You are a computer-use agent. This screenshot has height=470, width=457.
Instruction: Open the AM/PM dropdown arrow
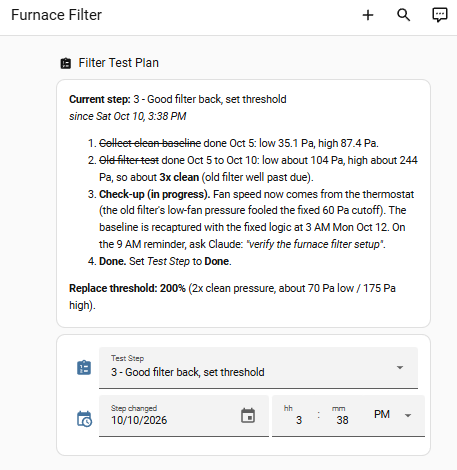pyautogui.click(x=408, y=415)
